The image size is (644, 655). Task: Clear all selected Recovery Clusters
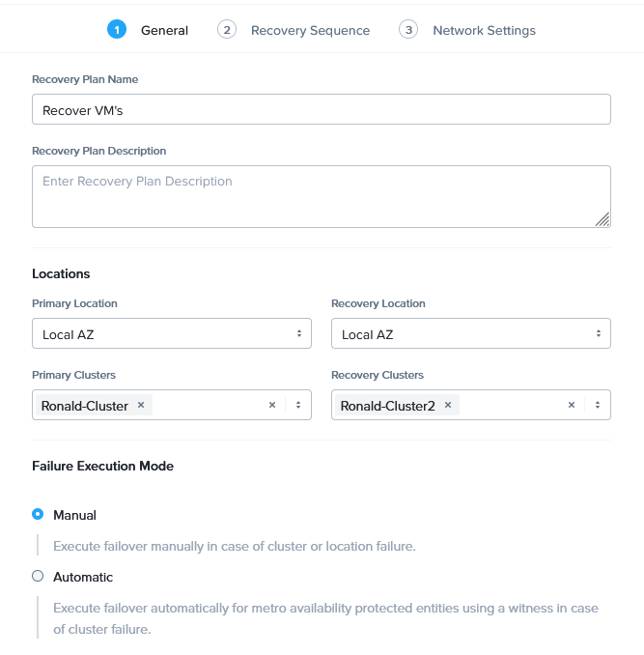coord(572,405)
